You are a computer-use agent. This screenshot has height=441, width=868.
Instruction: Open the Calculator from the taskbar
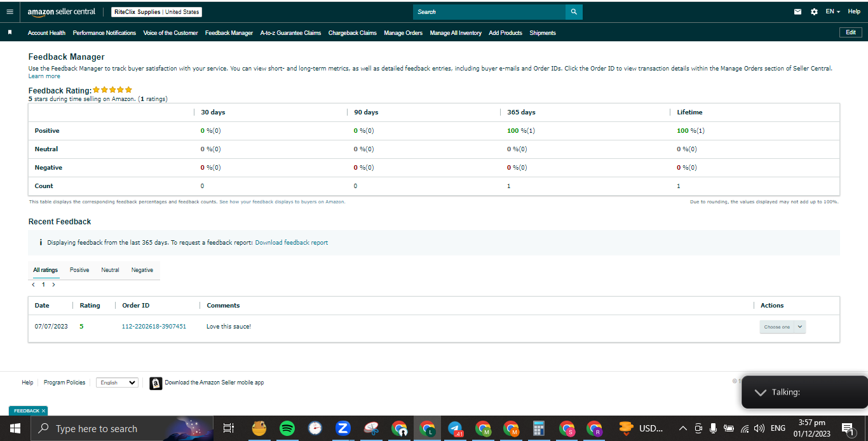click(x=539, y=428)
